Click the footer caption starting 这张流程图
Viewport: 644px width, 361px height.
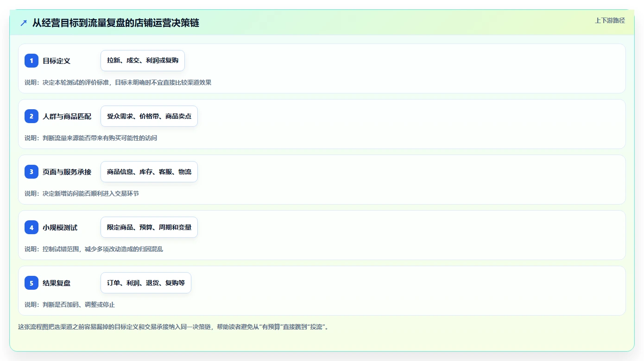tap(173, 327)
